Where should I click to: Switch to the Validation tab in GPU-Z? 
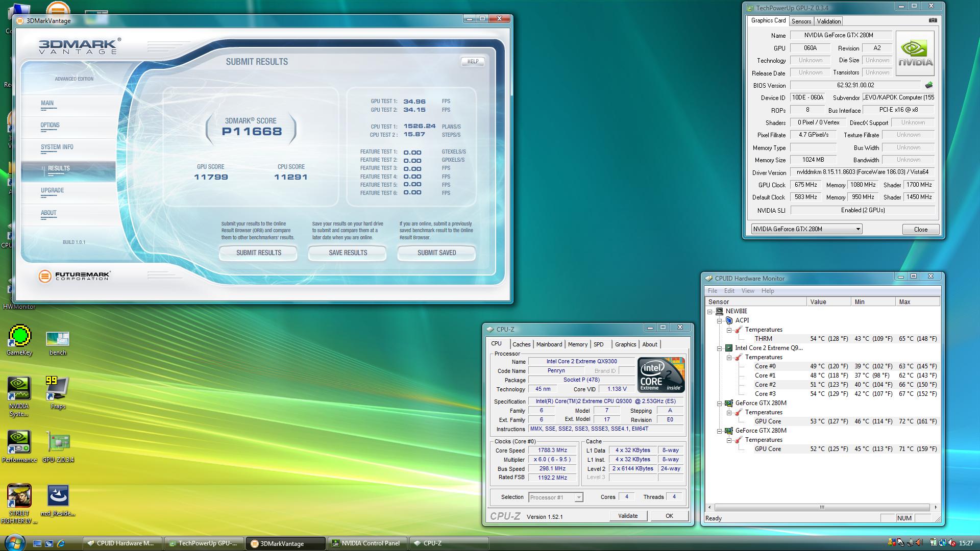828,21
